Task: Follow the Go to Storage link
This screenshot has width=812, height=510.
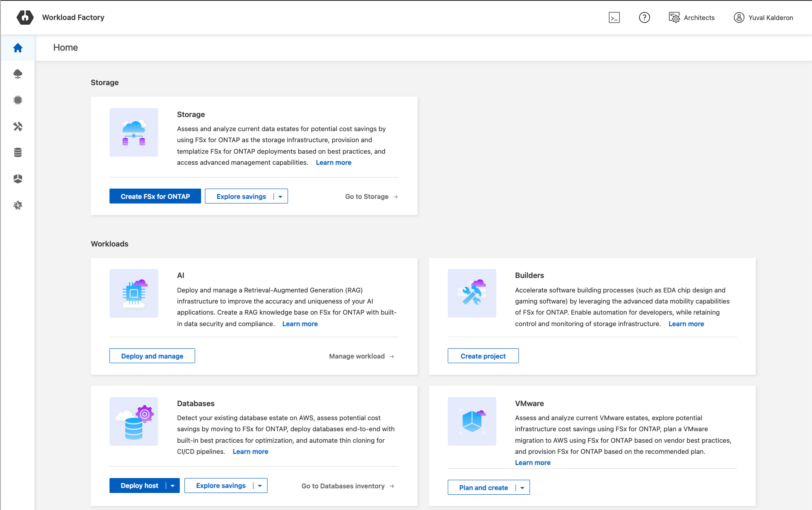Action: [x=371, y=197]
